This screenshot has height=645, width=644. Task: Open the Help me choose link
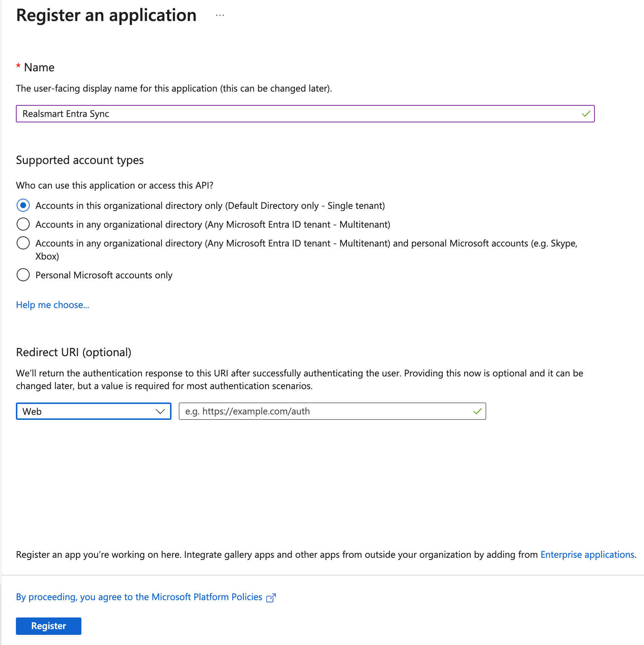coord(52,305)
